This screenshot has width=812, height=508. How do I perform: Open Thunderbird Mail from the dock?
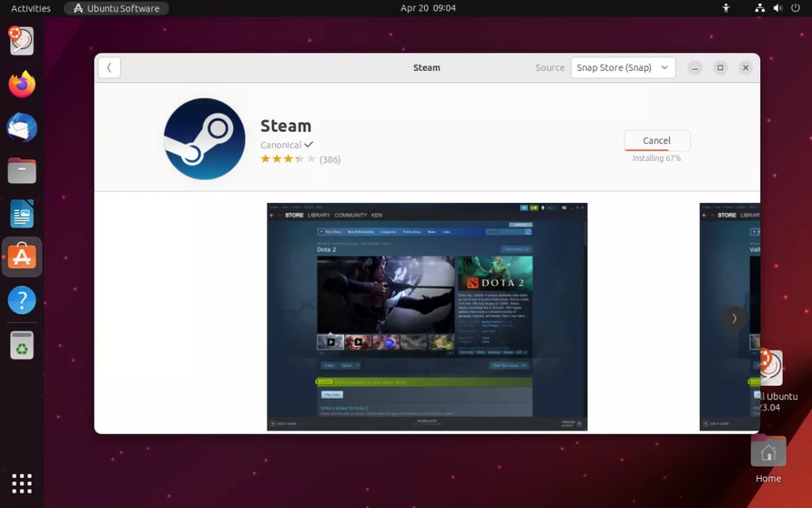point(22,128)
